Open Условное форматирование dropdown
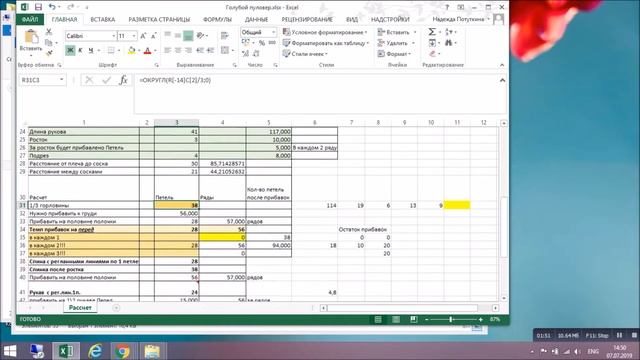Image resolution: width=640 pixels, height=360 pixels. tap(324, 32)
